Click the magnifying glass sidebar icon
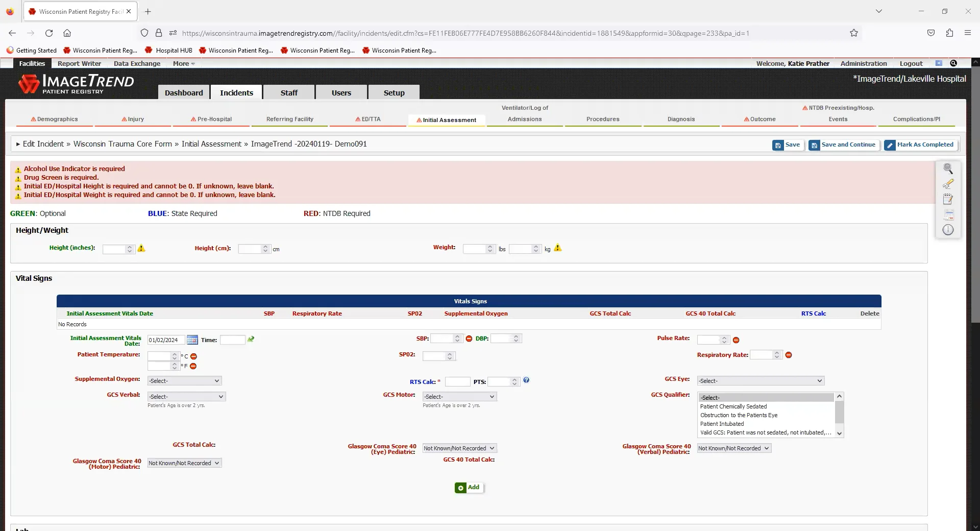The height and width of the screenshot is (531, 980). [x=948, y=168]
